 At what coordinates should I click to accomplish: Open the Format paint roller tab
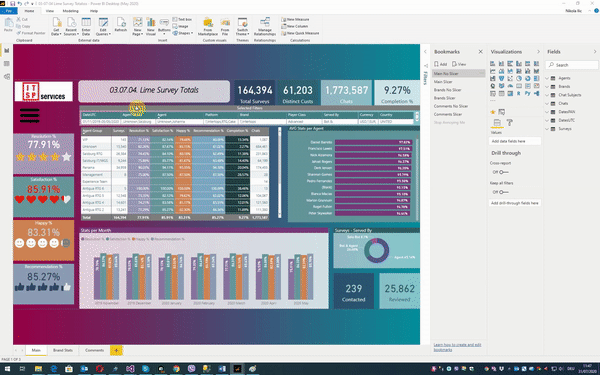(x=510, y=122)
